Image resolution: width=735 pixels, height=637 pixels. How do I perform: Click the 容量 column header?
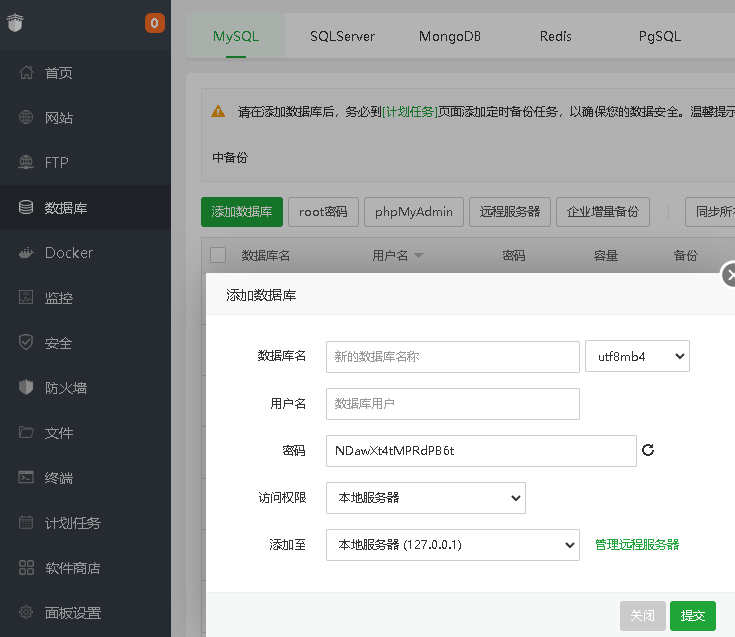[x=606, y=255]
